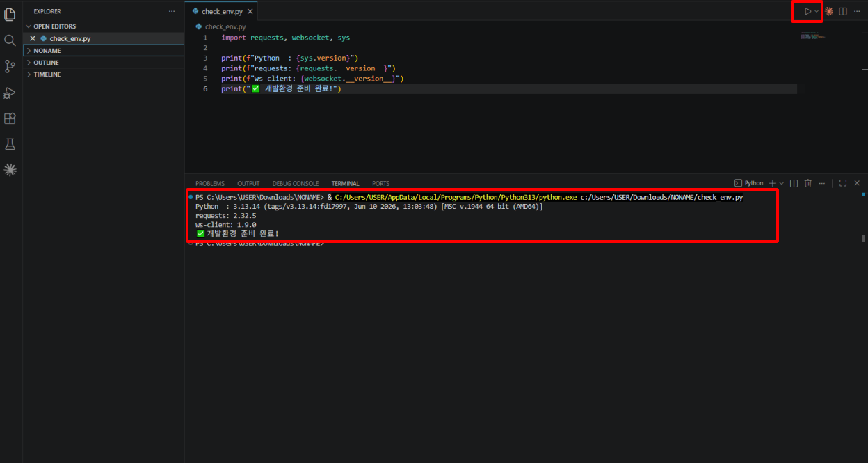Open run options dropdown next to play button
The height and width of the screenshot is (463, 868).
(817, 11)
